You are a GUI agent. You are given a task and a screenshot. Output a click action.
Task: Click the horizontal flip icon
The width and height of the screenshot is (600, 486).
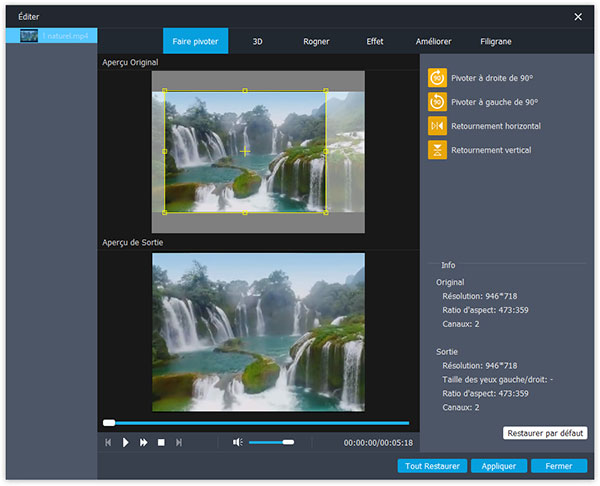click(x=437, y=126)
